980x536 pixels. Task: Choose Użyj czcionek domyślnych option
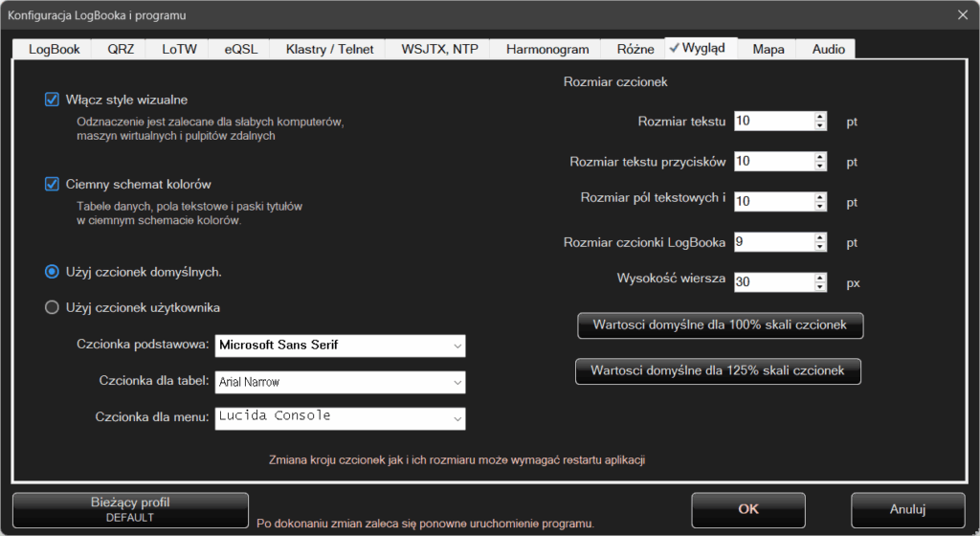point(53,272)
